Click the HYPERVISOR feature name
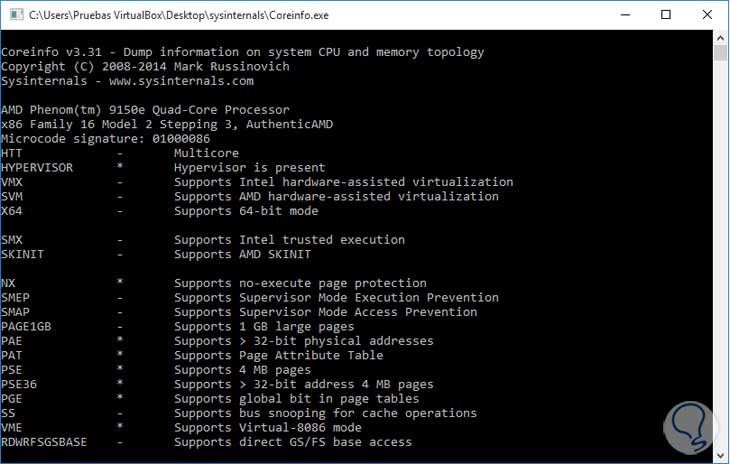Image resolution: width=730 pixels, height=464 pixels. coord(37,168)
